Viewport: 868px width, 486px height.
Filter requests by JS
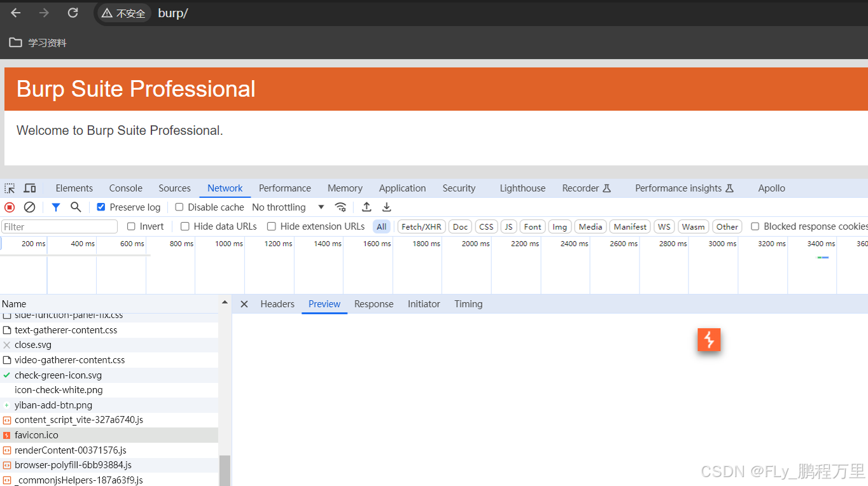(x=508, y=226)
